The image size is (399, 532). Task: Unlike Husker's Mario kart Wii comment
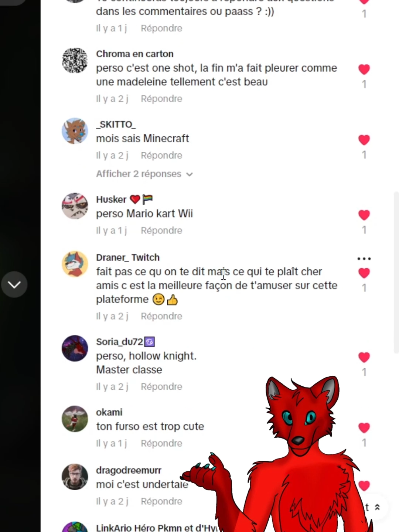[x=364, y=215]
